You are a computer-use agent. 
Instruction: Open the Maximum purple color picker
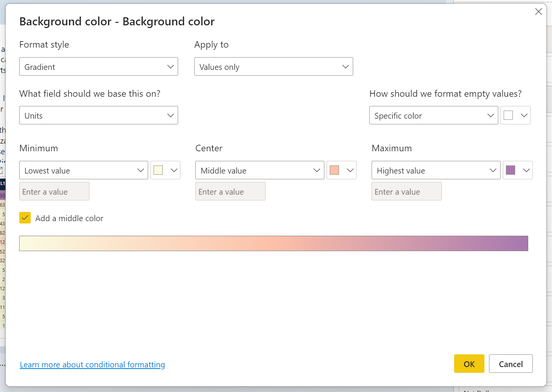tap(518, 170)
